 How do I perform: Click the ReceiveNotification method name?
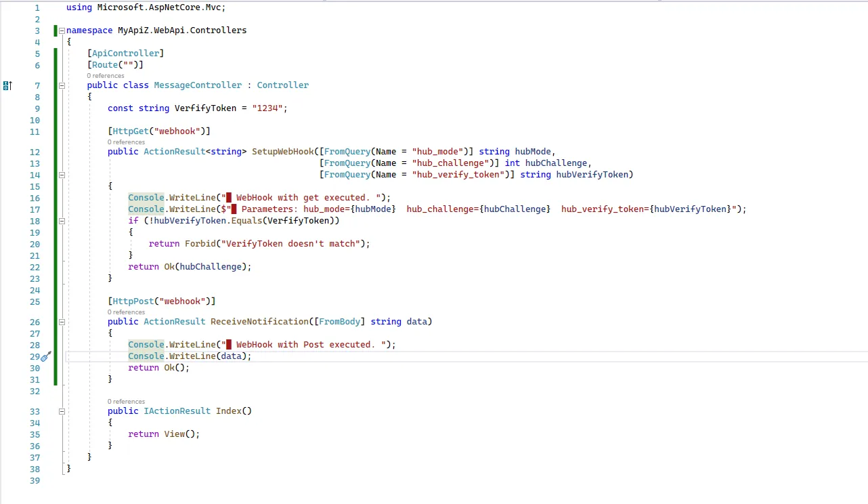pos(259,322)
